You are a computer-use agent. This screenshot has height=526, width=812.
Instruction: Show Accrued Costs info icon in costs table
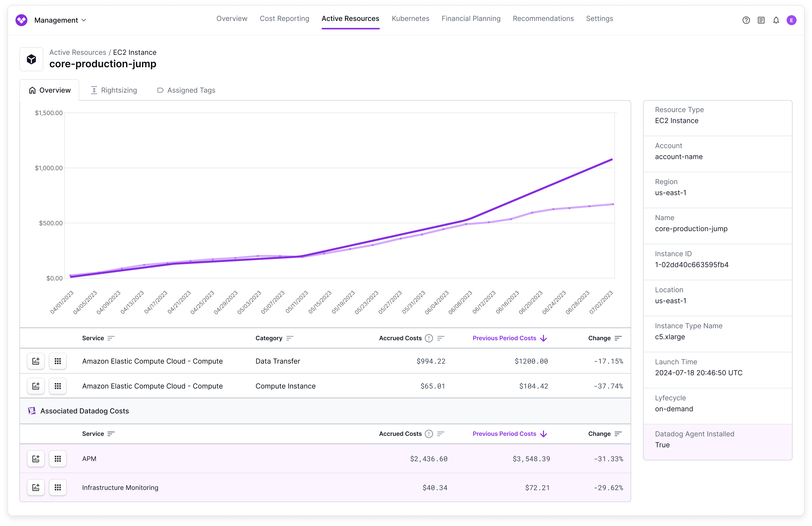429,338
